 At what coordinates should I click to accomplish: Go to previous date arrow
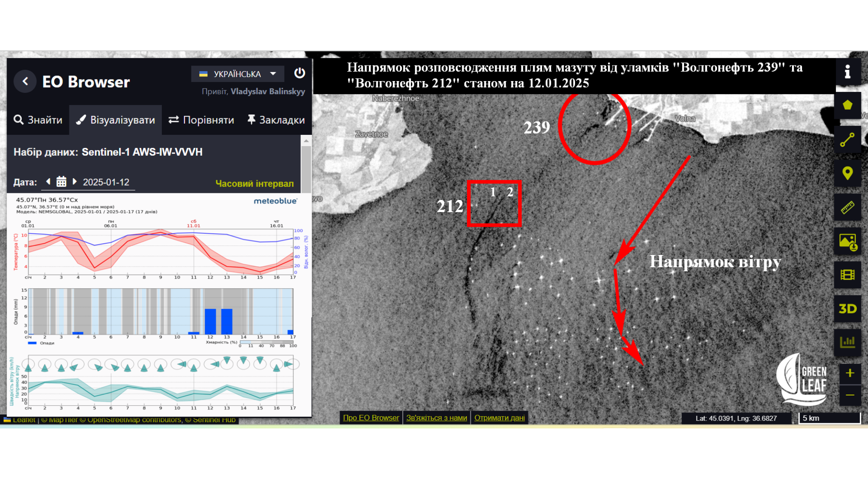(48, 182)
